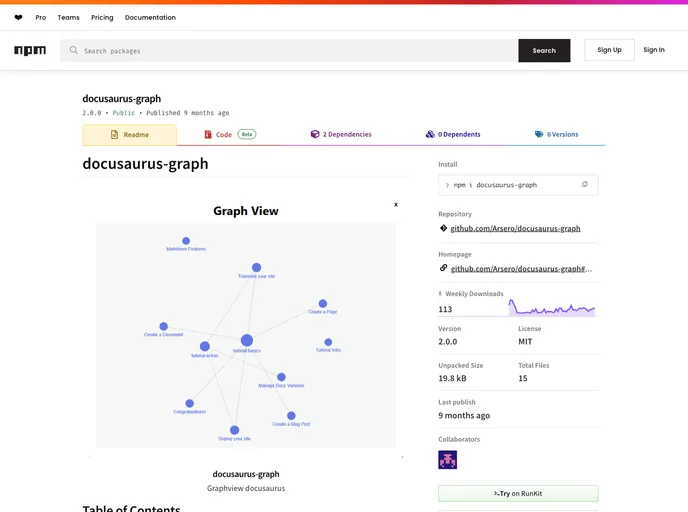This screenshot has height=512, width=688.
Task: Open the Readme tab
Action: (x=129, y=135)
